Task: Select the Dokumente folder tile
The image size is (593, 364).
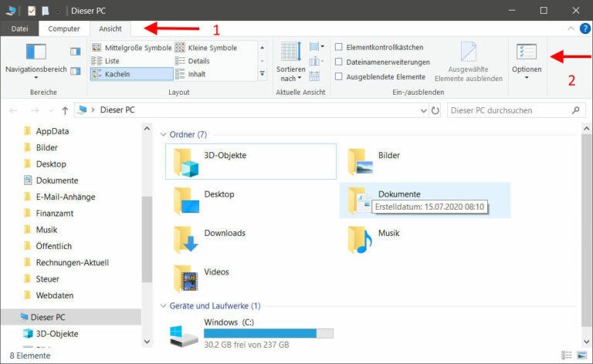Action: (x=425, y=201)
